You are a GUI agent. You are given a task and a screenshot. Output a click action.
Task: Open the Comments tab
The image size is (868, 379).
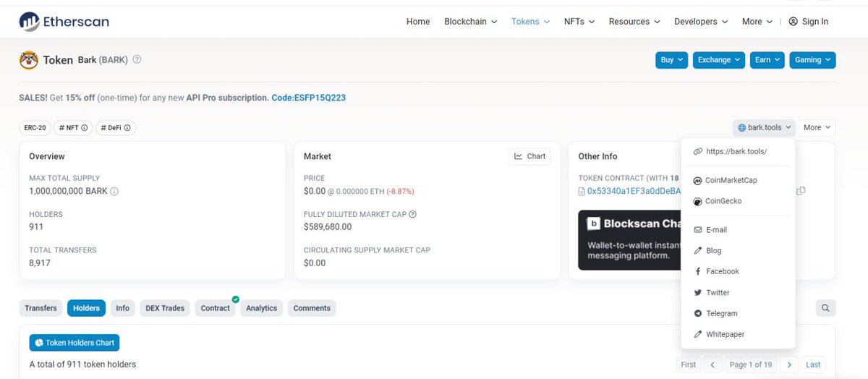point(312,308)
